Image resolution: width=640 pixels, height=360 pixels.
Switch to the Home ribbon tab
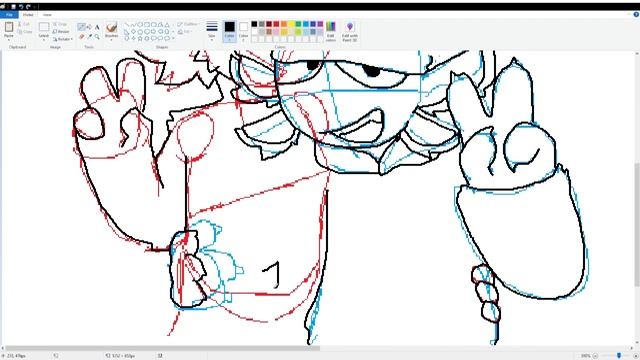click(x=28, y=15)
